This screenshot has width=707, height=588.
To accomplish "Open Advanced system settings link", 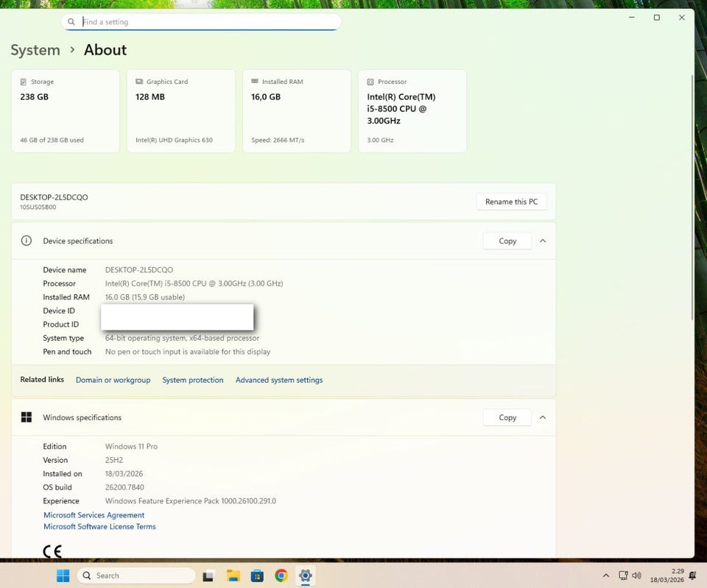I will click(279, 380).
